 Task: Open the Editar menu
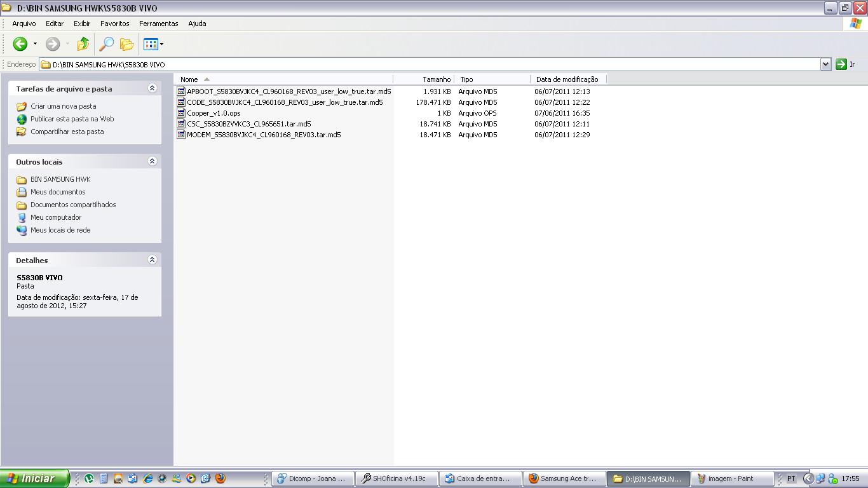[x=55, y=24]
